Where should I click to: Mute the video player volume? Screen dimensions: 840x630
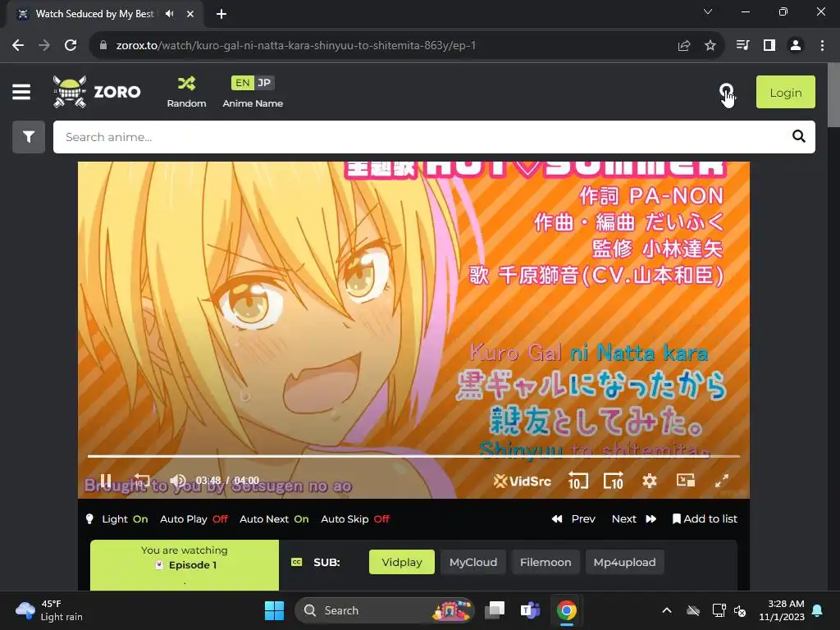click(177, 481)
